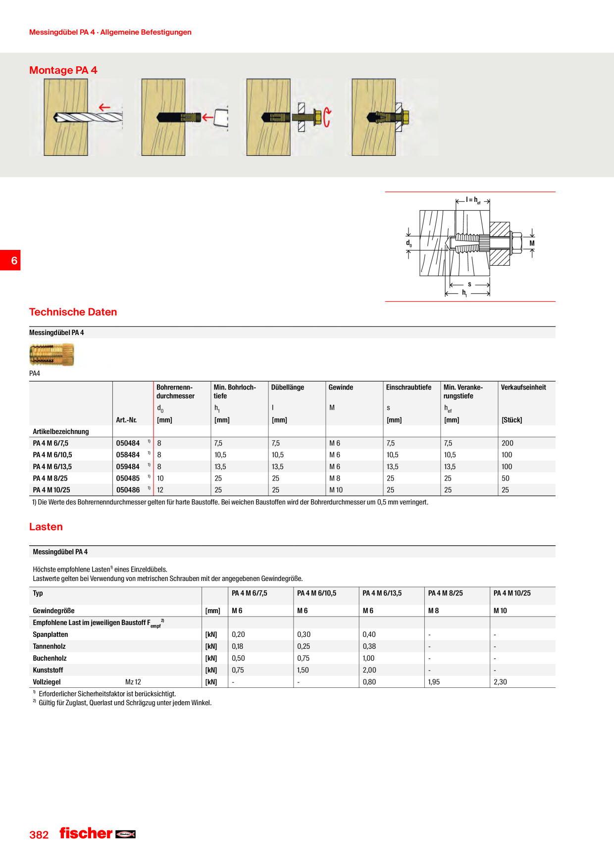Click the 'Gewindegröße' row label
614x868 pixels.
click(x=53, y=611)
